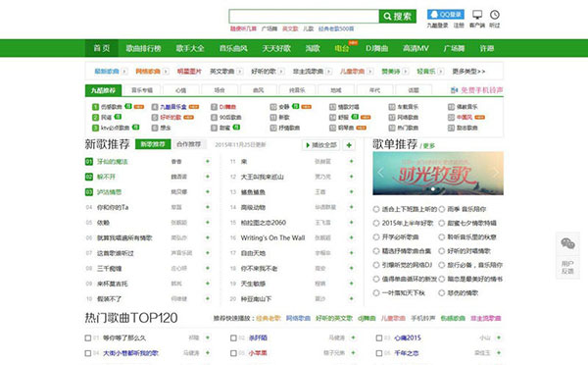Click the green 01 rank badge
This screenshot has width=588, height=365.
(89, 162)
